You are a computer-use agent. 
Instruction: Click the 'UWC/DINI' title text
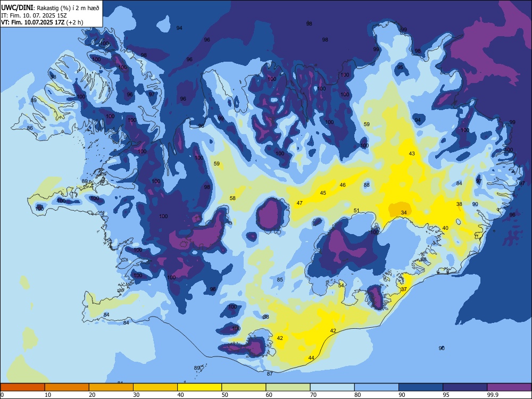18,8
